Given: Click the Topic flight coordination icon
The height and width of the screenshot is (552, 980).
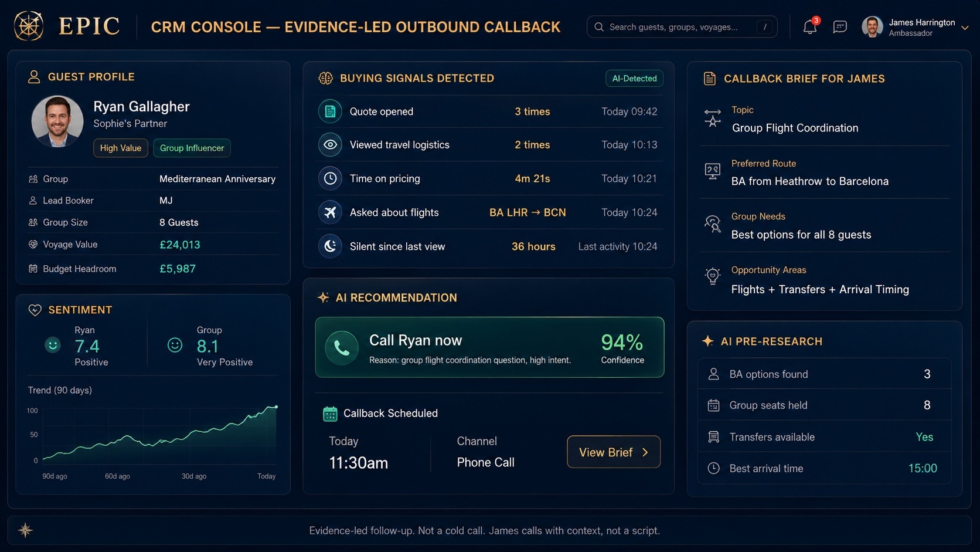Looking at the screenshot, I should pyautogui.click(x=713, y=118).
